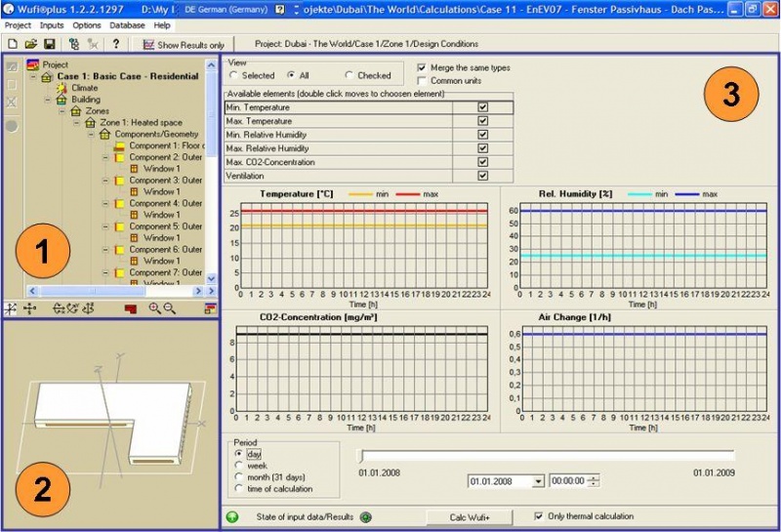The image size is (781, 532).
Task: Select the Climate node in project tree
Action: [84, 88]
